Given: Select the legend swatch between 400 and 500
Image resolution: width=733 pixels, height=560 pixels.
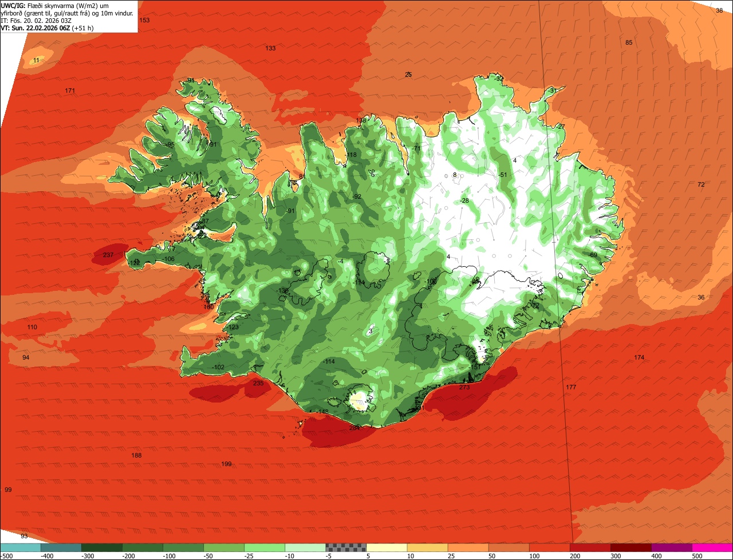Looking at the screenshot, I should point(671,547).
